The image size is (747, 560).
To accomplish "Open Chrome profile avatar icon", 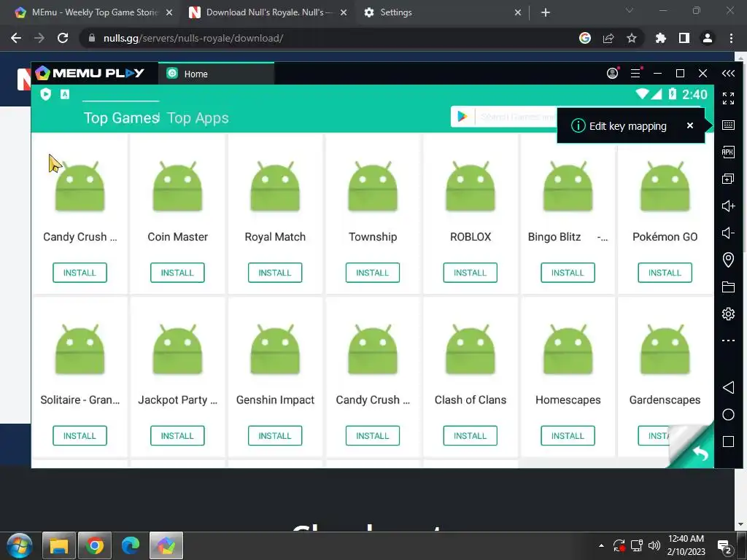I will tap(708, 38).
